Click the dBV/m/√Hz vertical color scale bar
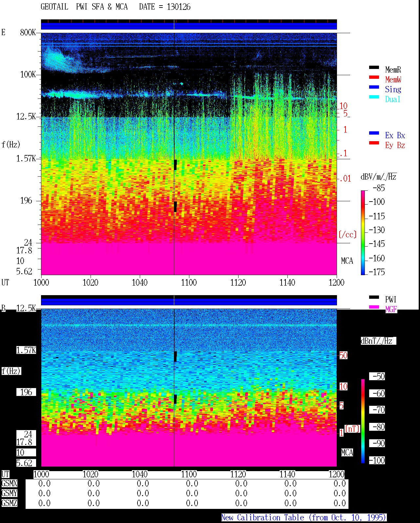This screenshot has width=420, height=523. click(x=363, y=233)
